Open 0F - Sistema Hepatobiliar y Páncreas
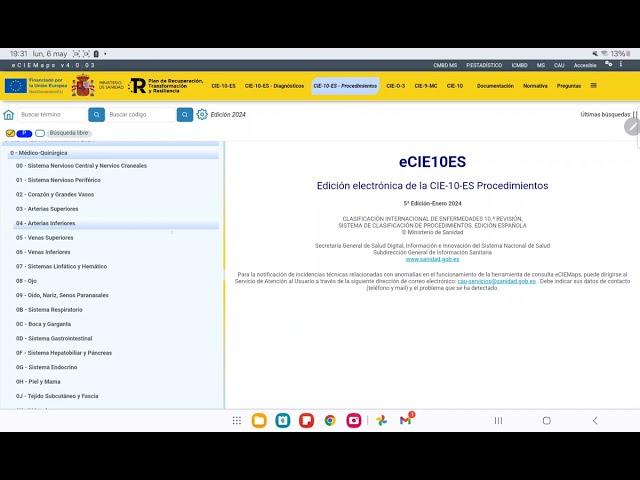The image size is (640, 480). pos(64,353)
